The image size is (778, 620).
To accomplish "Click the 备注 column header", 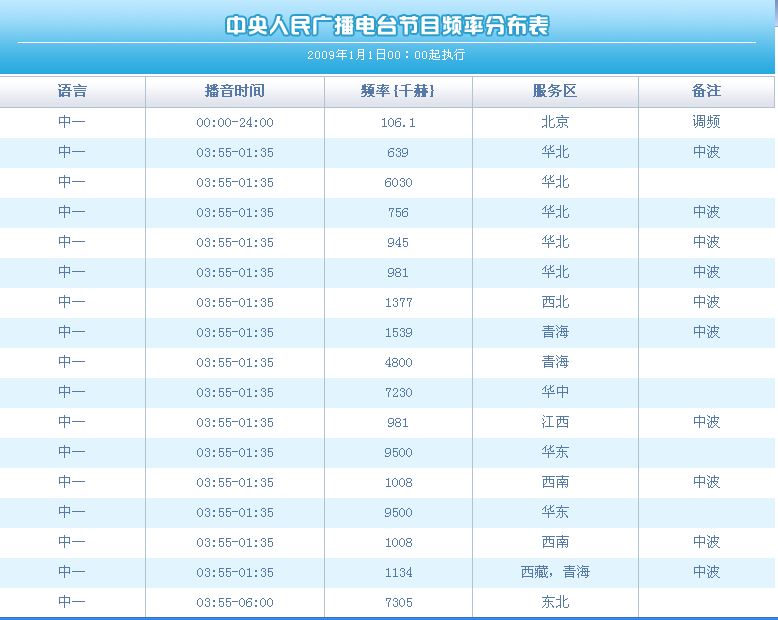I will (x=706, y=91).
